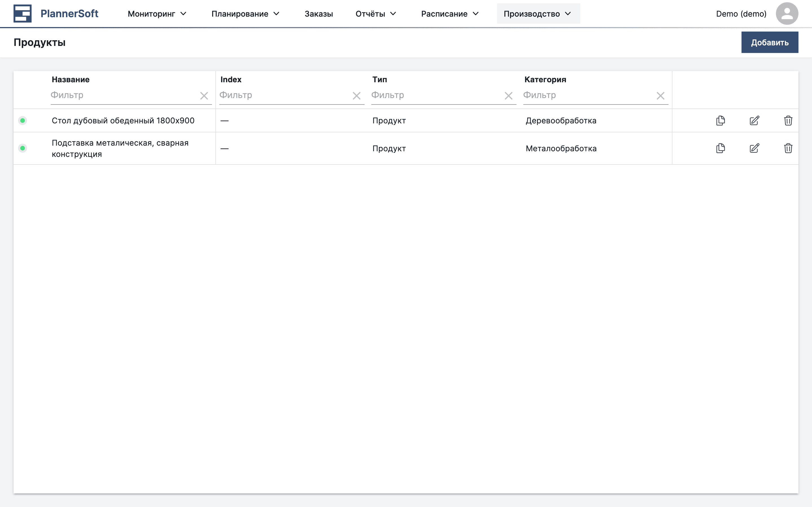Delete the Стол дубовый обеденный product

(788, 121)
